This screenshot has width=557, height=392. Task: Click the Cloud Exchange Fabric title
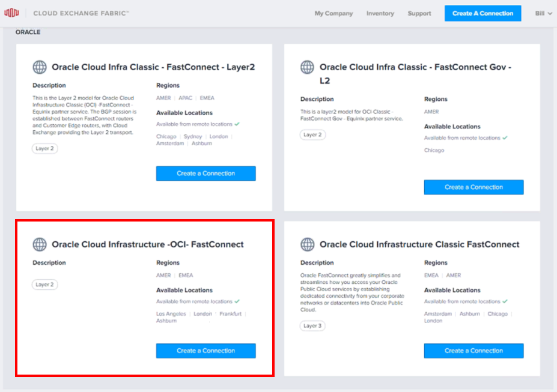coord(81,13)
